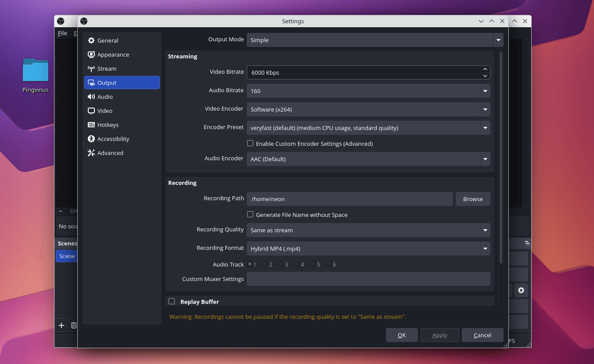Open the Video Encoder dropdown

368,109
